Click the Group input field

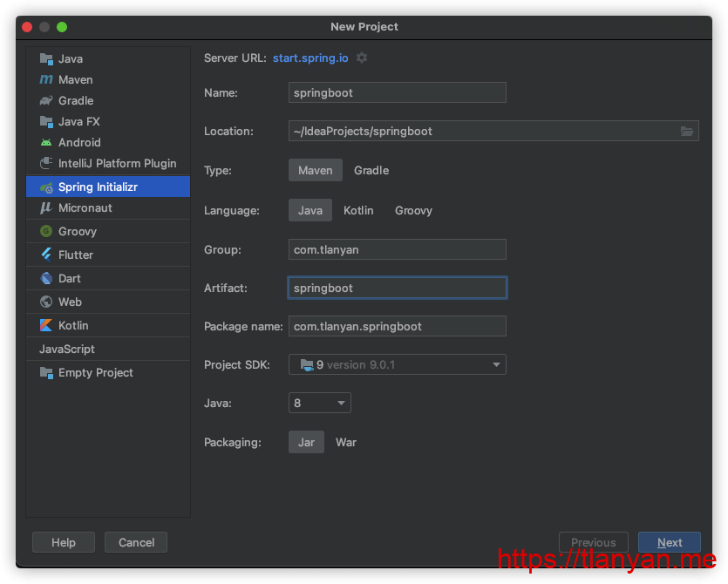pyautogui.click(x=397, y=249)
